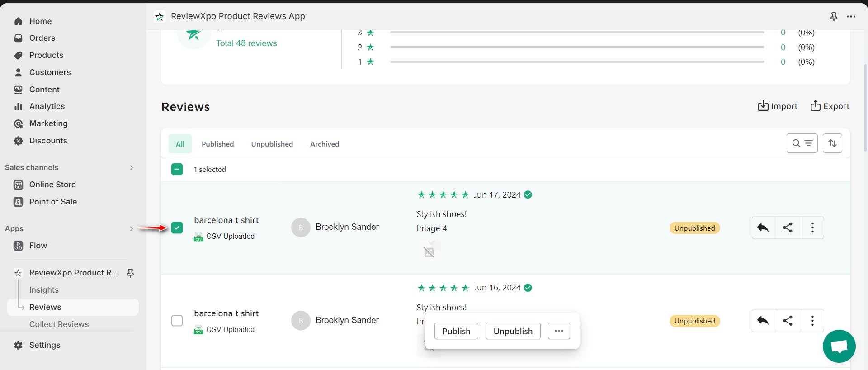This screenshot has height=370, width=868.
Task: Go to Orders in sidebar
Action: point(42,38)
